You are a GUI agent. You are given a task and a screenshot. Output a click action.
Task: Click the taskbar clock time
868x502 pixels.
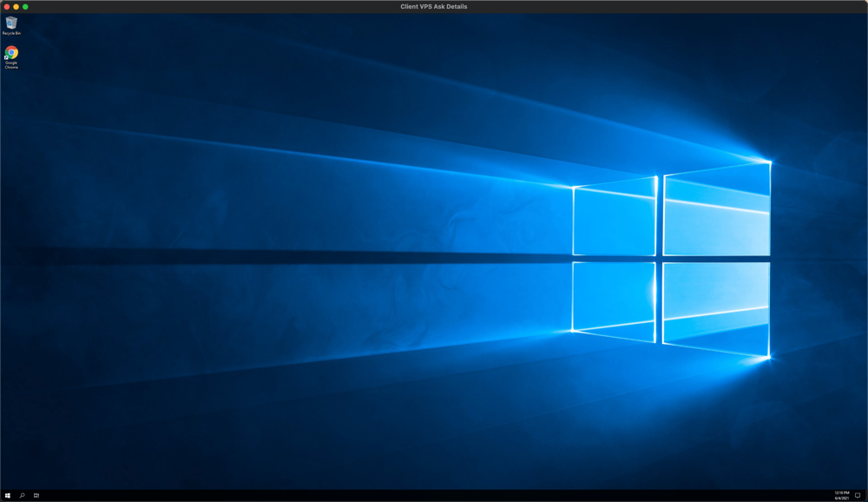pyautogui.click(x=841, y=493)
